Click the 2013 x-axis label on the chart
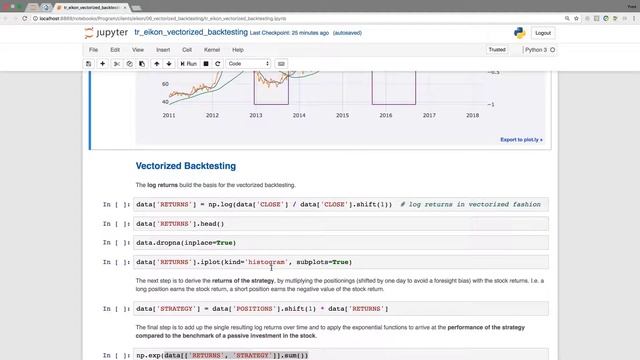Viewport: 640px width, 360px height. 256,116
